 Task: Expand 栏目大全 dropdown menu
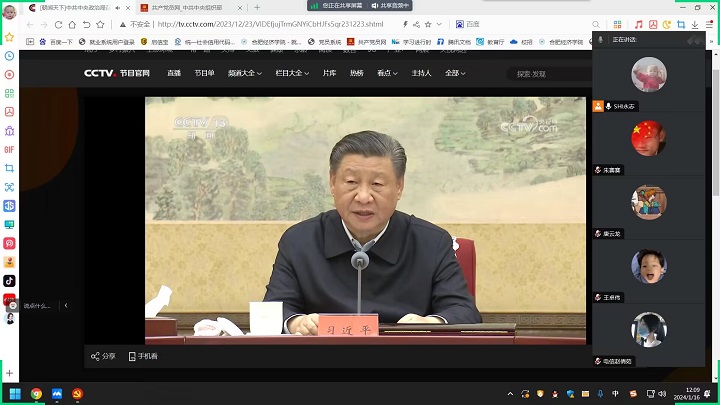tap(292, 73)
